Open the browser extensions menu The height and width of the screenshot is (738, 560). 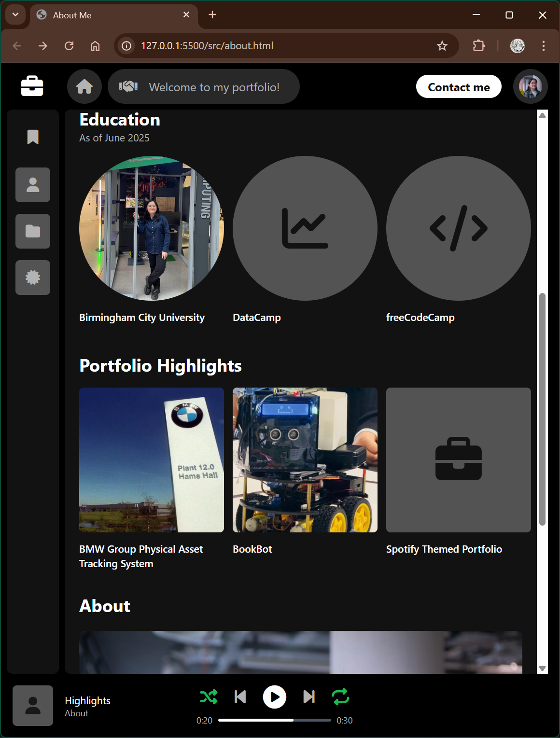click(478, 46)
